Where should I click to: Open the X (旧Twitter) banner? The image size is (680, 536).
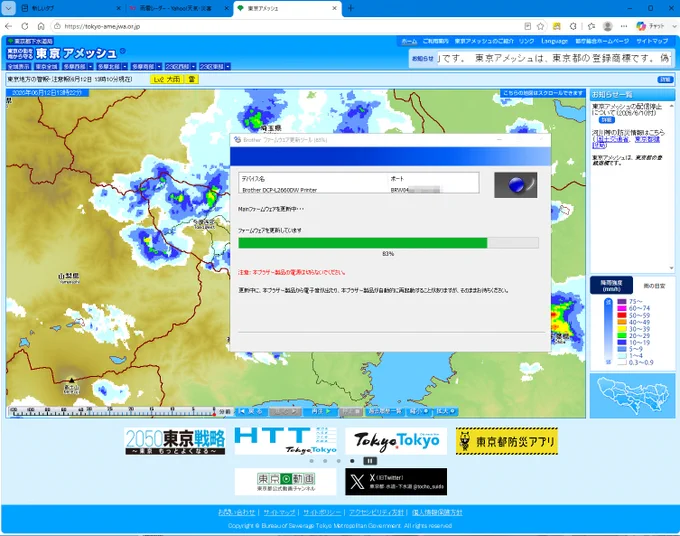tap(396, 481)
